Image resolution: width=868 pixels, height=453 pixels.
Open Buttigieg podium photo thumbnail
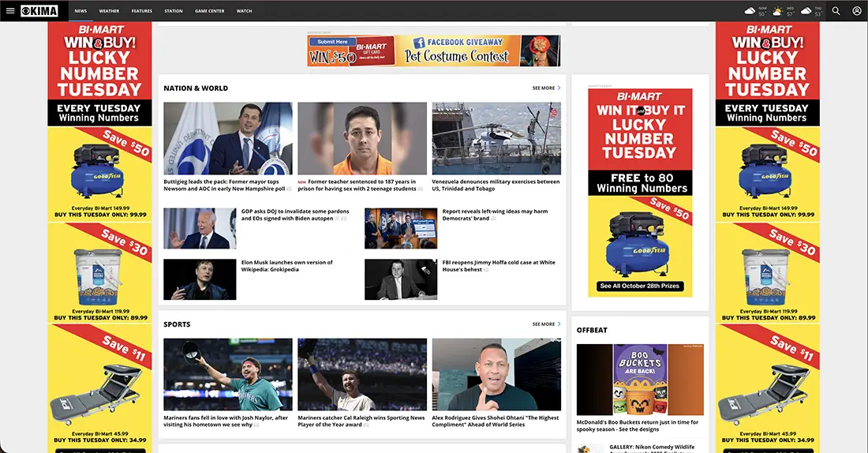228,138
